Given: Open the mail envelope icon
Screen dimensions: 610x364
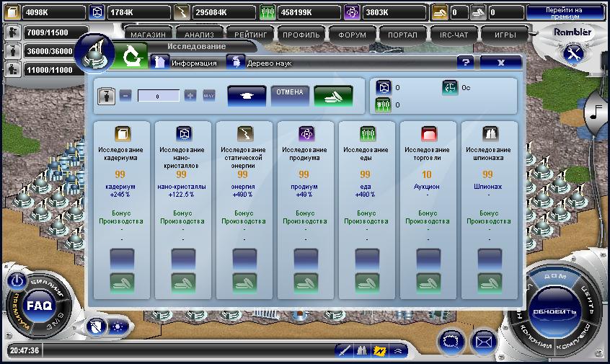Looking at the screenshot, I should click(x=484, y=342).
